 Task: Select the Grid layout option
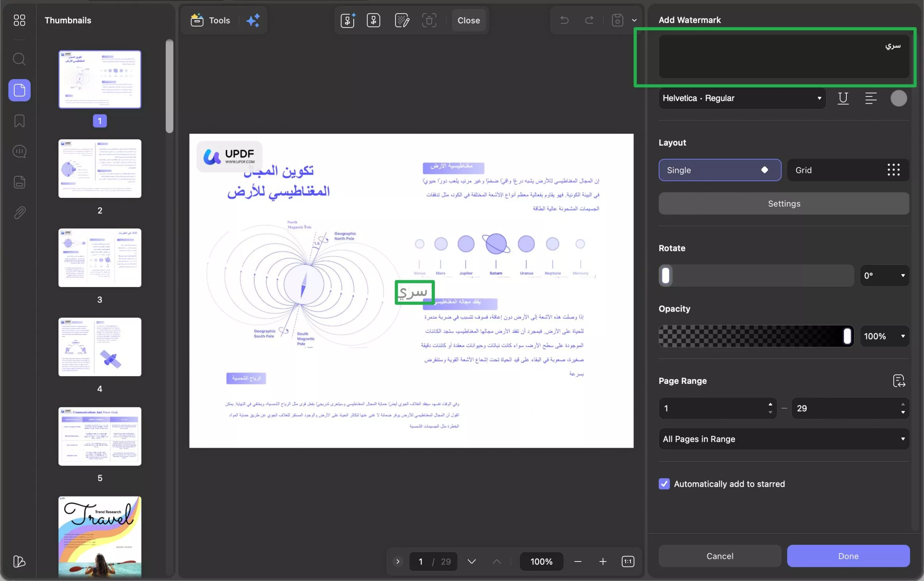tap(847, 170)
